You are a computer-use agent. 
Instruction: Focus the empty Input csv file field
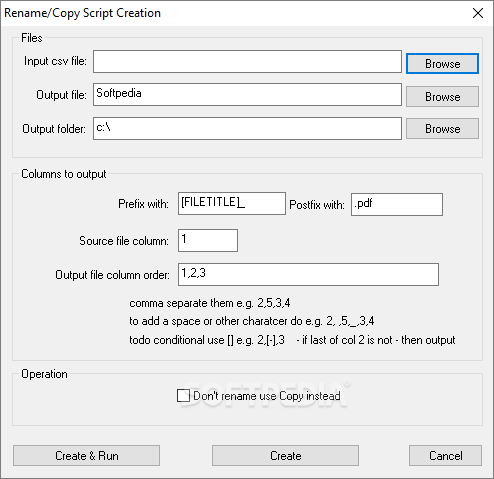point(247,61)
